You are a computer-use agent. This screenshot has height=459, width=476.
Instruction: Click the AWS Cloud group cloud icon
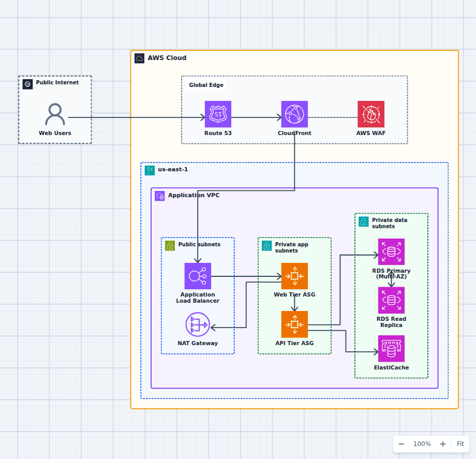139,58
